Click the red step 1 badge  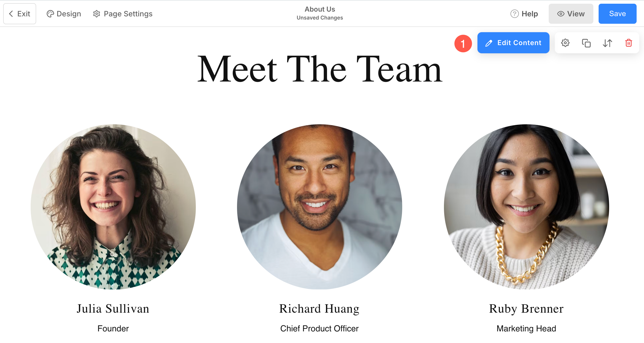pos(463,44)
